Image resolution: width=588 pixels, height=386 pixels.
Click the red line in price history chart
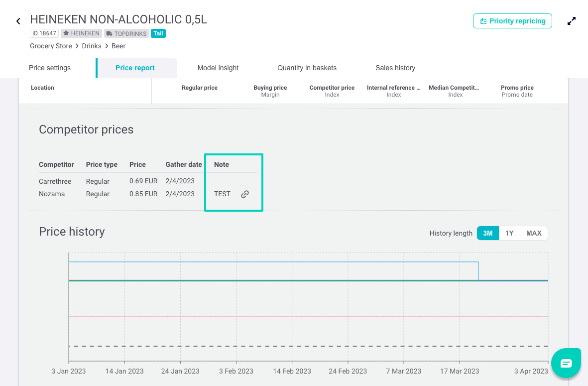point(308,316)
